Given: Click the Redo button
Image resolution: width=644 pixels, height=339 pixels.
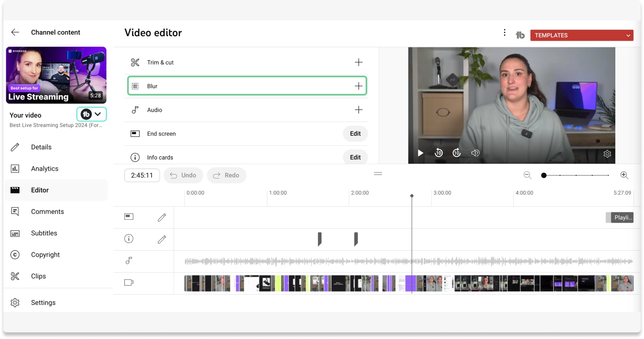Looking at the screenshot, I should (226, 175).
